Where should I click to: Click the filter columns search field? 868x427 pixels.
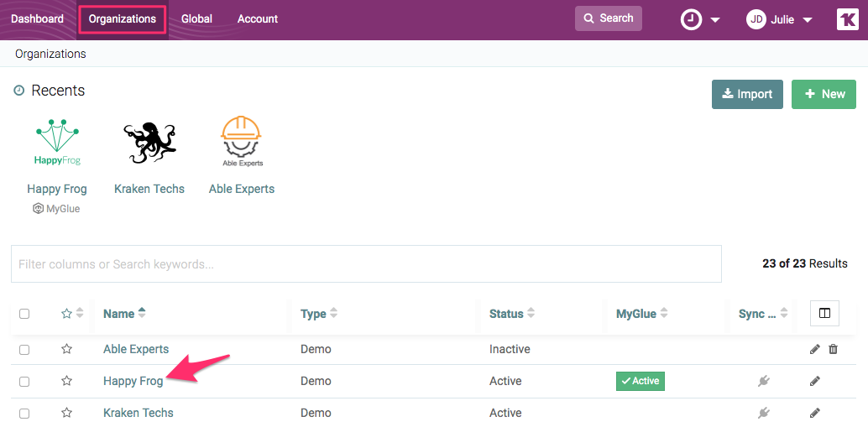(x=366, y=264)
